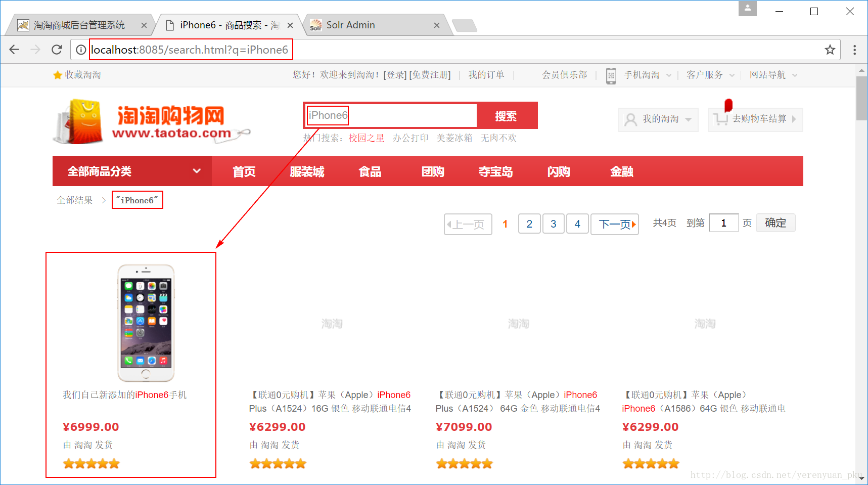Image resolution: width=868 pixels, height=485 pixels.
Task: Click the star rating of the 16G 银色 product
Action: click(278, 464)
